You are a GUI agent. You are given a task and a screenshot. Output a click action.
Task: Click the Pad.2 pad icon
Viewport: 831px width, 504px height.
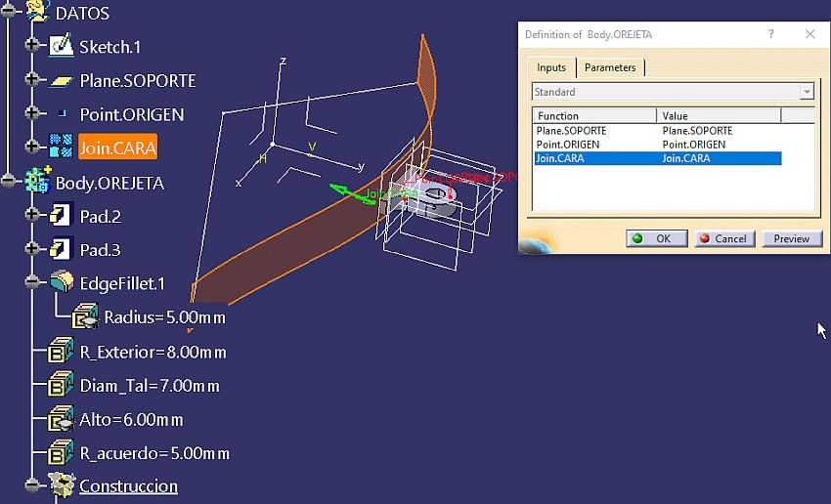[61, 215]
